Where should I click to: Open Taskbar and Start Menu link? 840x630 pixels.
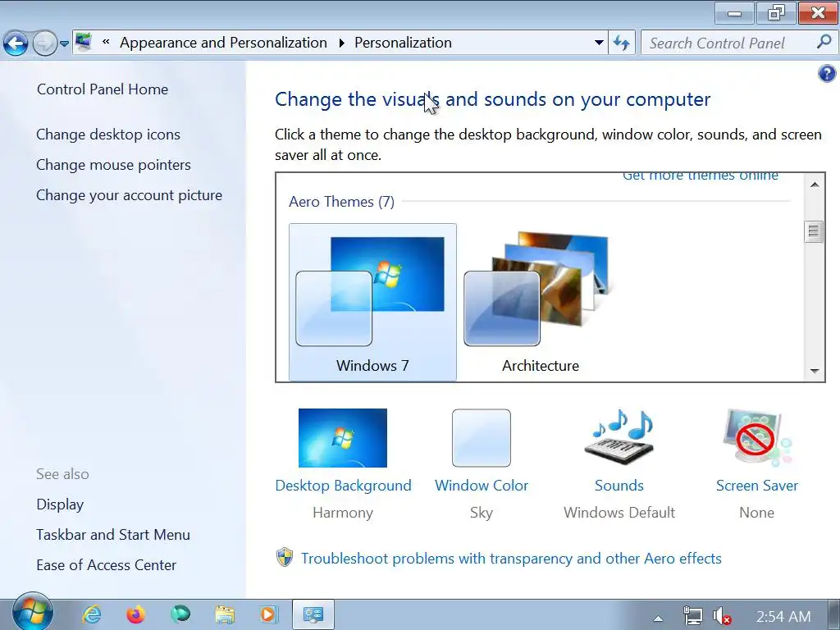pos(113,535)
